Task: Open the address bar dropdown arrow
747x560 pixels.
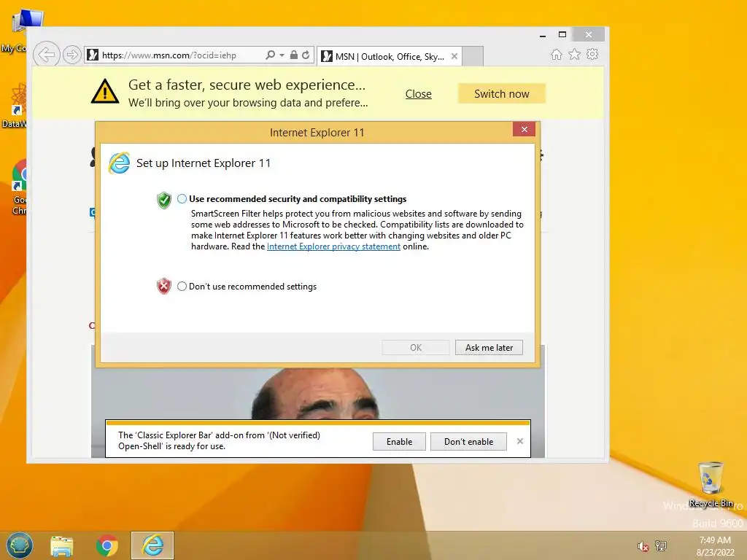Action: pos(282,55)
